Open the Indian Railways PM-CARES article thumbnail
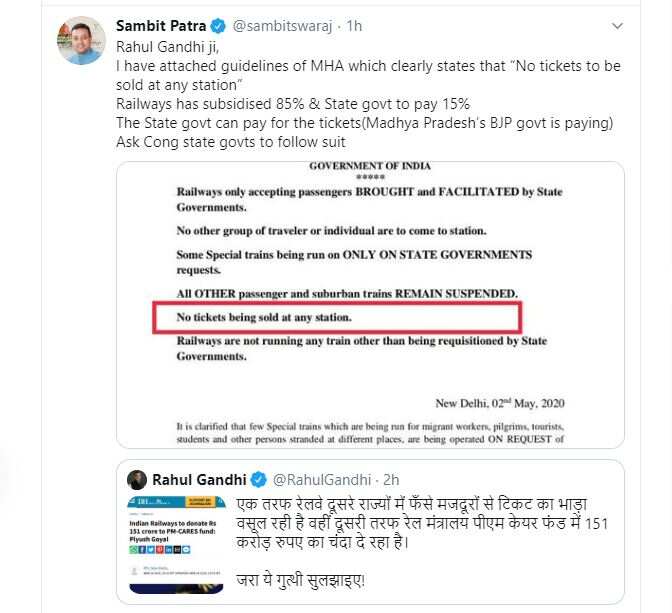Screen dimensions: 672x613 coord(176,545)
